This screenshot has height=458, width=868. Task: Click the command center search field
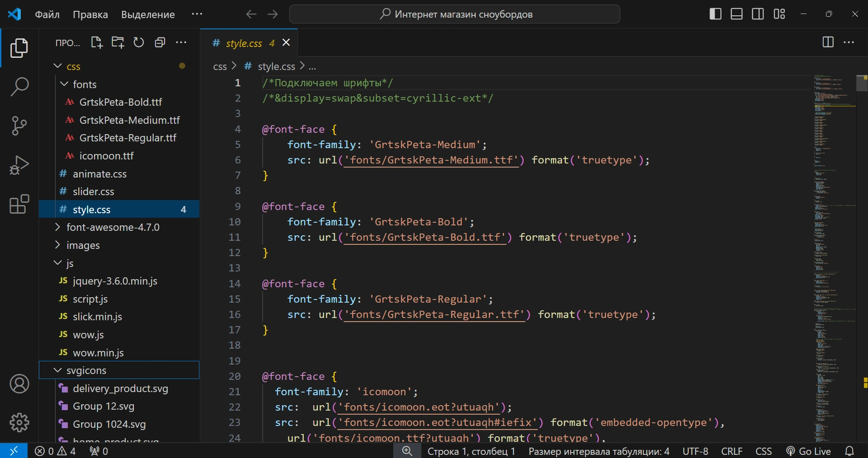coord(454,14)
